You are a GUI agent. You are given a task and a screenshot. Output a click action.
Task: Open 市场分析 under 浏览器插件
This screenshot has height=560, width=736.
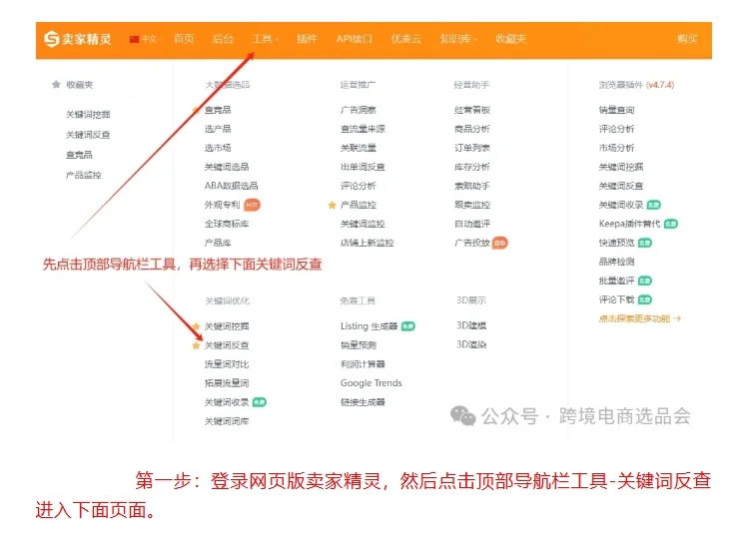click(x=616, y=148)
